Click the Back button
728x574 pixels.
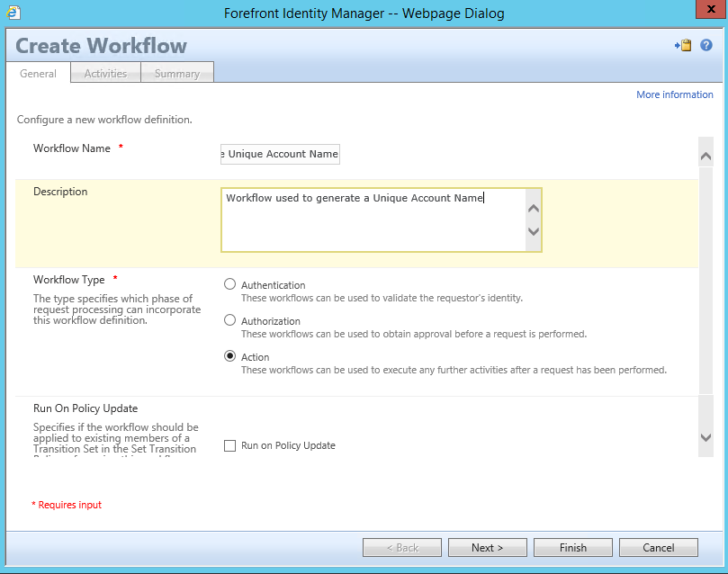(x=402, y=548)
